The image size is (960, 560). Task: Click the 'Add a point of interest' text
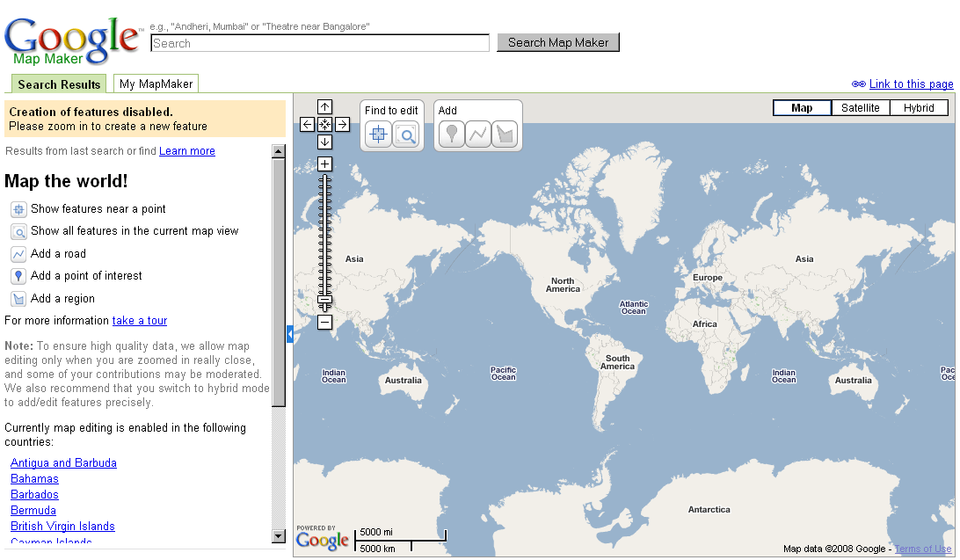(86, 275)
